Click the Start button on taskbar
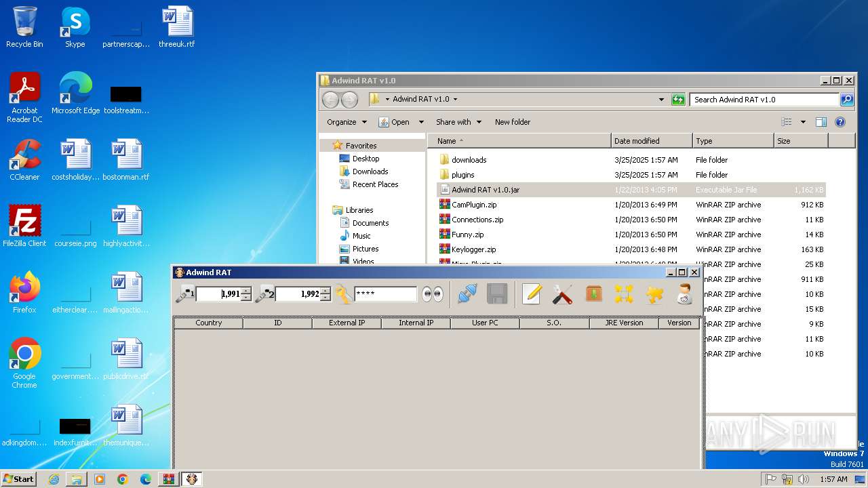The height and width of the screenshot is (488, 868). (18, 479)
